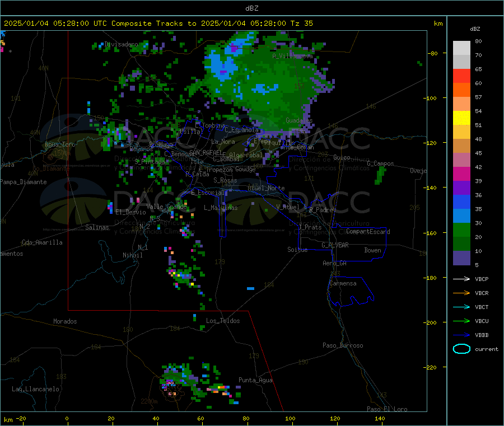Click the 'Bowen' map label
The height and width of the screenshot is (426, 504).
tap(372, 250)
